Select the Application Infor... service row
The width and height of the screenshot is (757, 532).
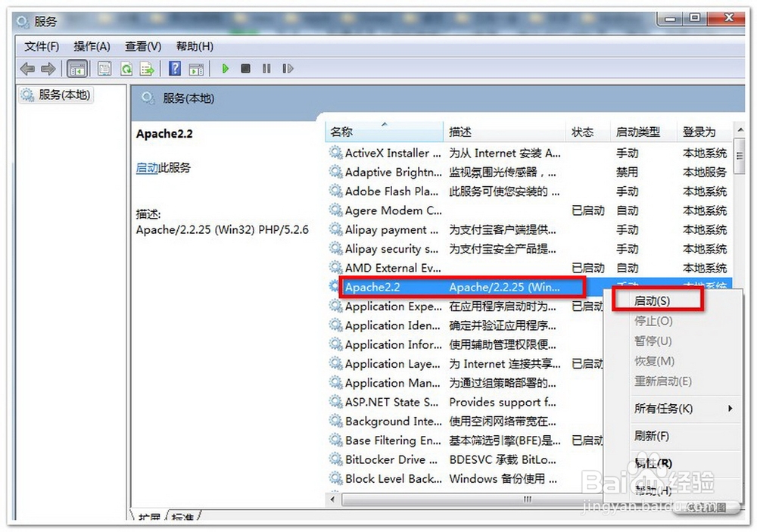pos(466,344)
